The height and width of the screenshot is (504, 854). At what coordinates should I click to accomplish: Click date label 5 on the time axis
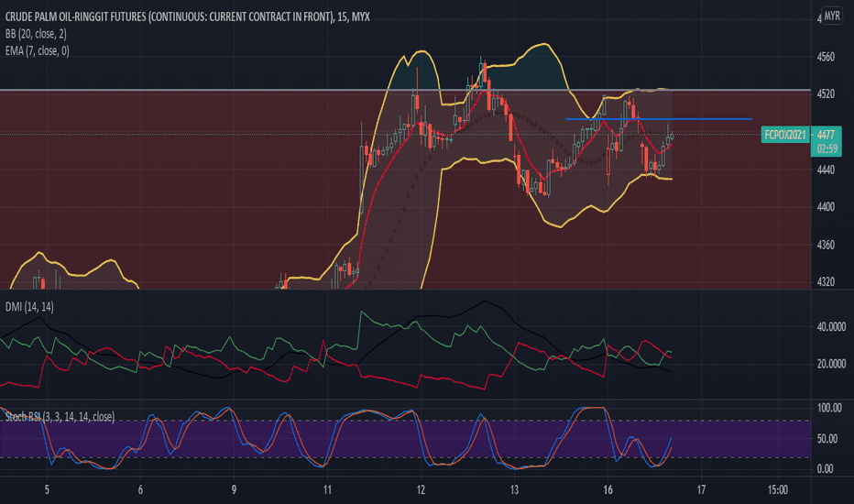coord(47,490)
